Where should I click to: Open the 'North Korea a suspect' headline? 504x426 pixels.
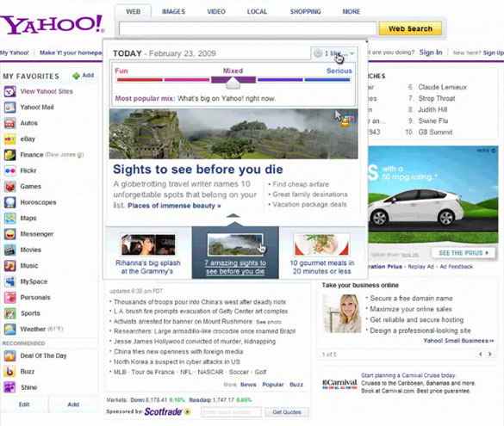tap(177, 361)
